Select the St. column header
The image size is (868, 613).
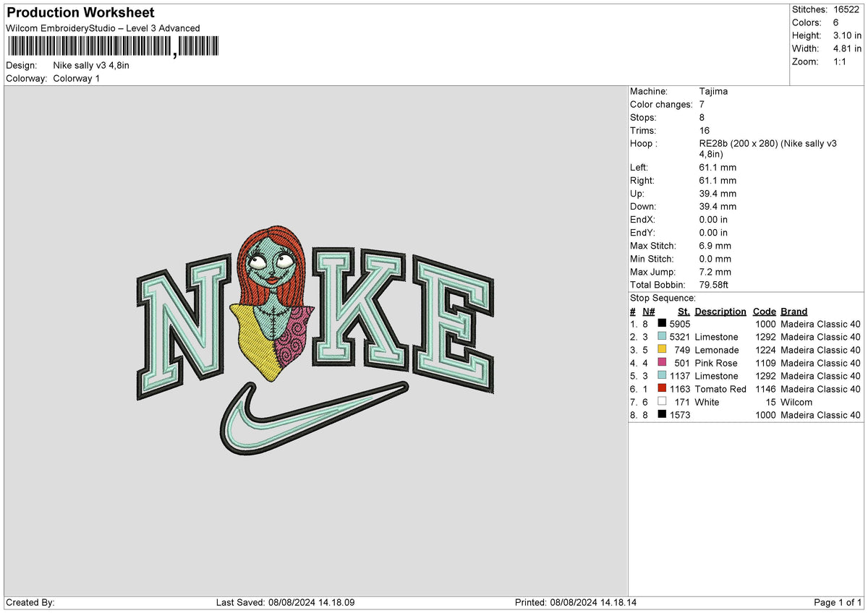684,311
